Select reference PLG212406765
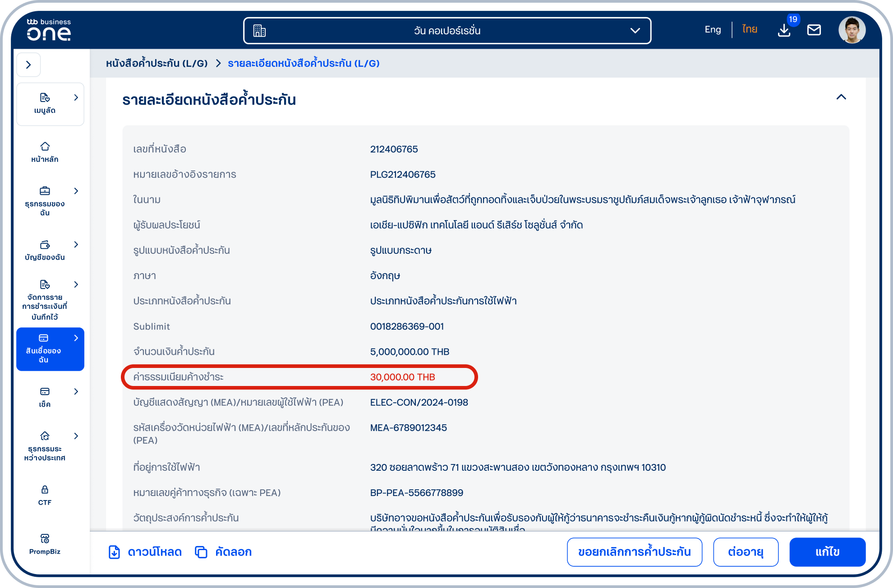This screenshot has height=588, width=893. 403,175
